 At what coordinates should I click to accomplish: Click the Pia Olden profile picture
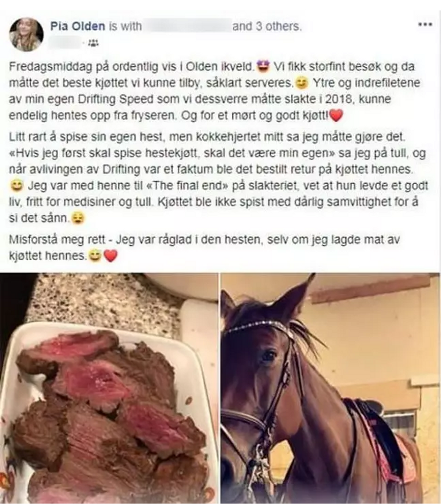(x=26, y=35)
